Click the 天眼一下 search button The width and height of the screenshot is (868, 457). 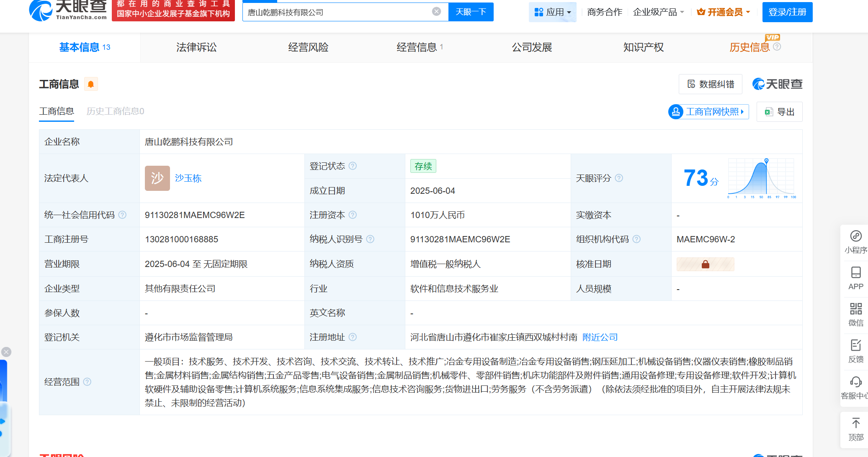click(x=471, y=12)
